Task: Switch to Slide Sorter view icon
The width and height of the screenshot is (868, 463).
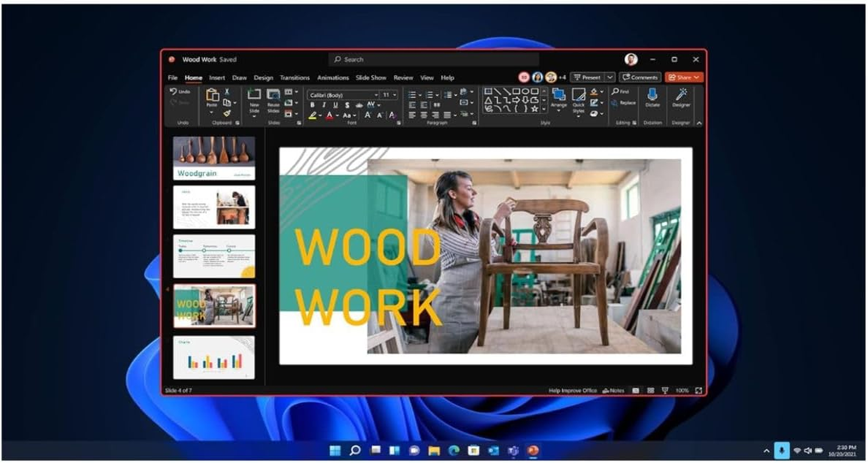Action: (651, 390)
